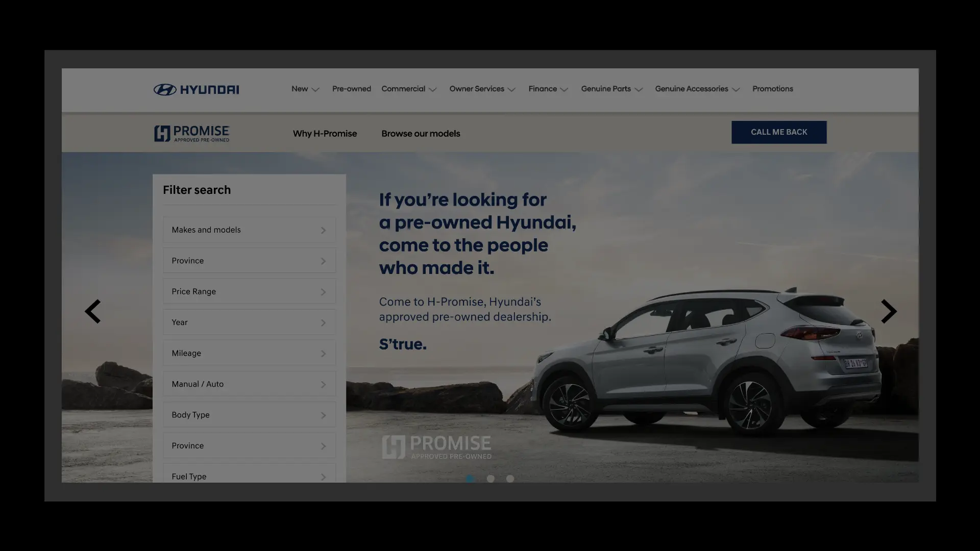
Task: Click the chevron beside Owner Services
Action: (511, 89)
